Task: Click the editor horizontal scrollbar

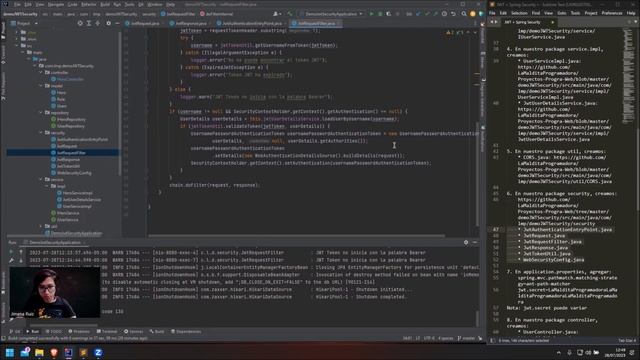Action: click(296, 236)
